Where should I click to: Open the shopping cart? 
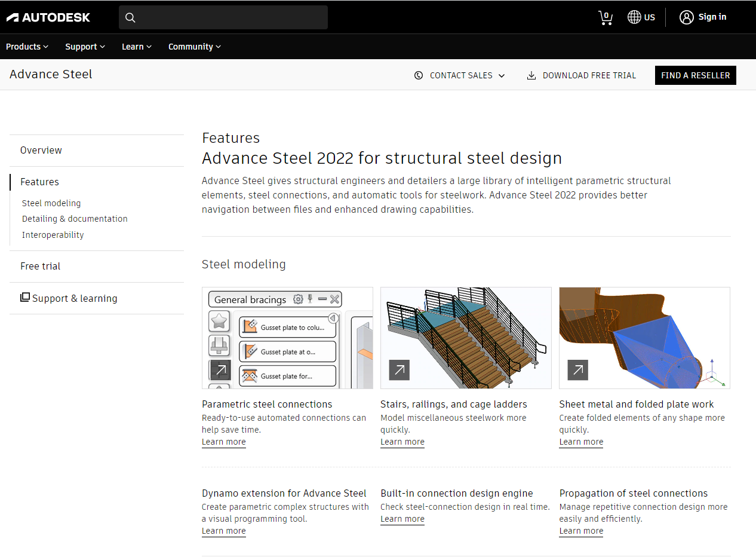click(x=606, y=17)
